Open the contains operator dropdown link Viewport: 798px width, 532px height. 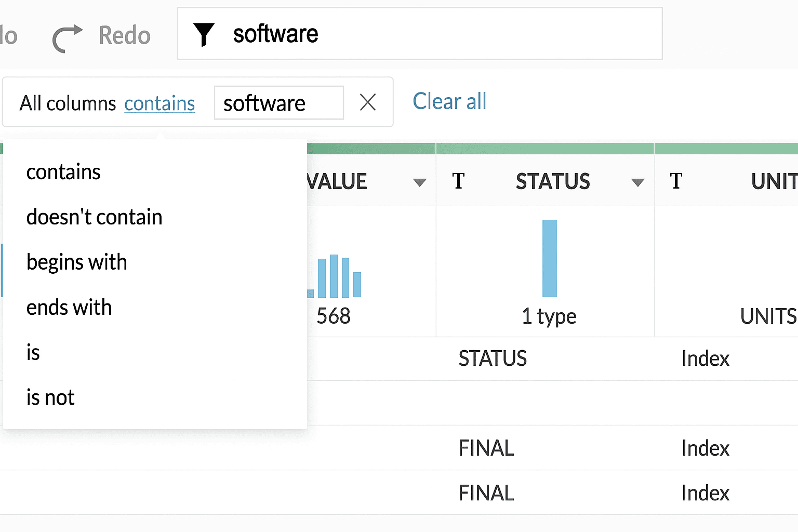click(159, 103)
